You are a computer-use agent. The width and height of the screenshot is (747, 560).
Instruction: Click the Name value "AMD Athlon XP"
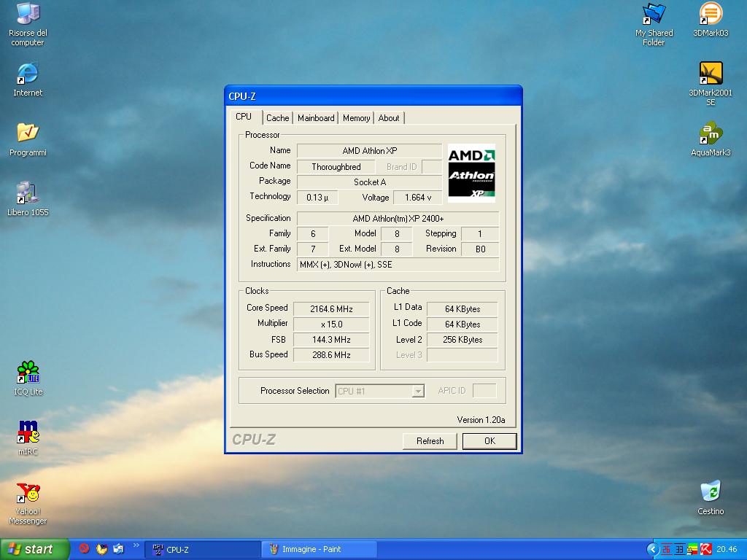[x=369, y=151]
